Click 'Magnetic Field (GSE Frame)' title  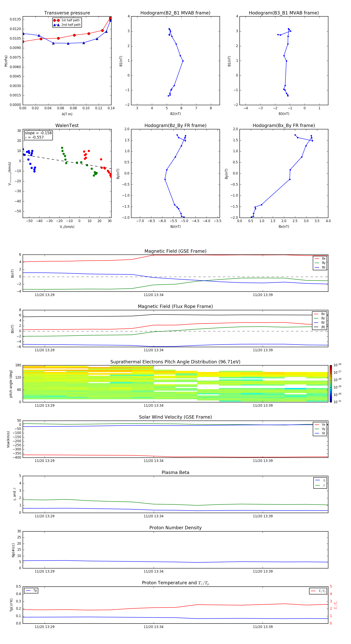pyautogui.click(x=175, y=251)
